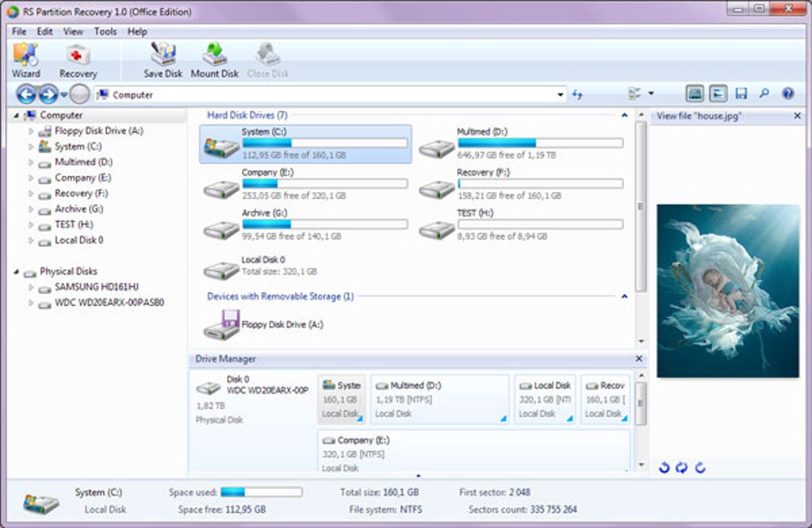
Task: Select TEST (H:) drive tile
Action: [x=521, y=225]
